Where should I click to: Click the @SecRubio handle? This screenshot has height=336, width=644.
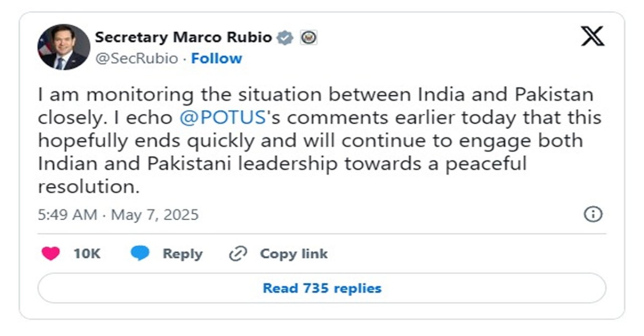(x=137, y=59)
